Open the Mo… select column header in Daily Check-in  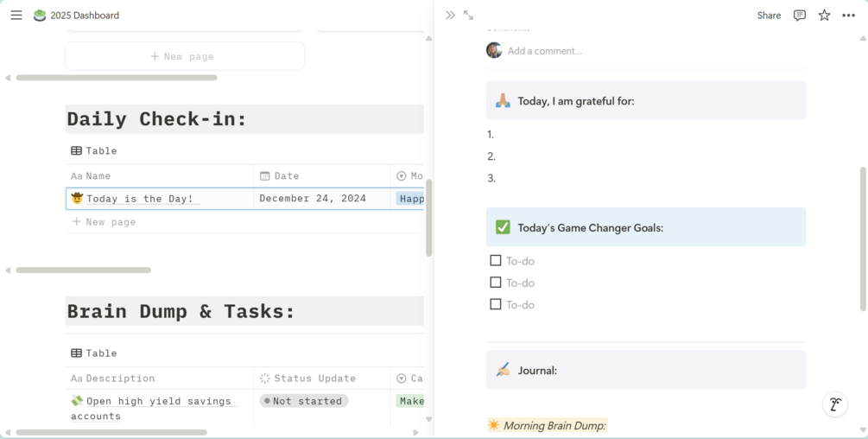click(x=408, y=176)
